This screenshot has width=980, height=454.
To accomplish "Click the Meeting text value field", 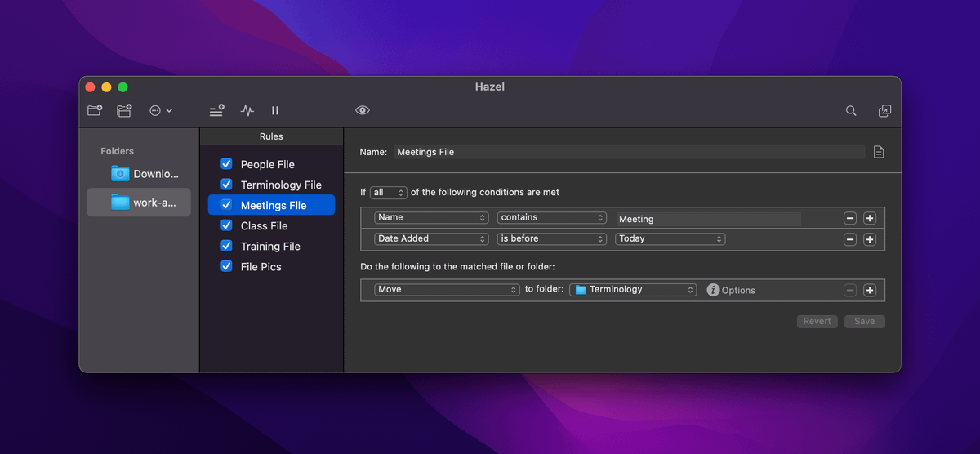I will (708, 219).
